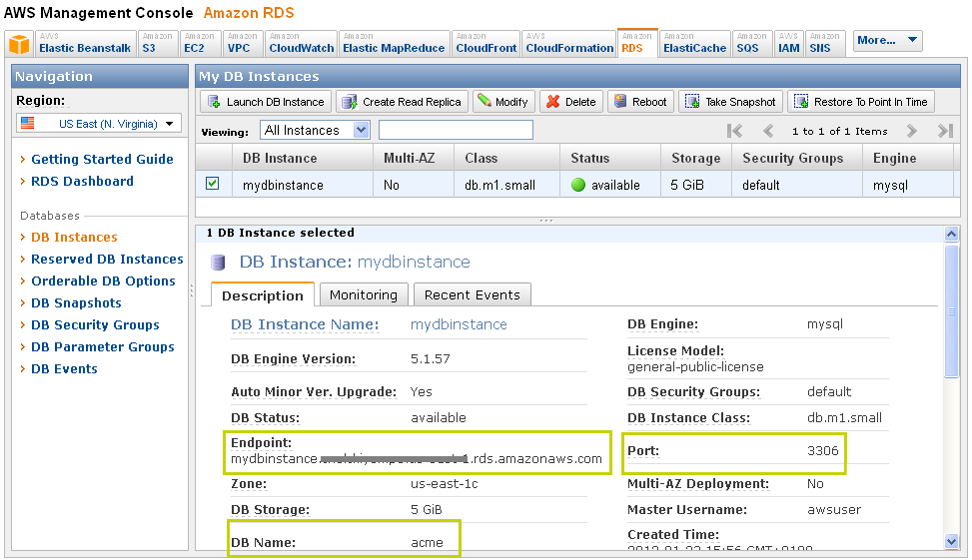Sort by Engine column header
Screen dimensions: 972x560
coord(907,158)
